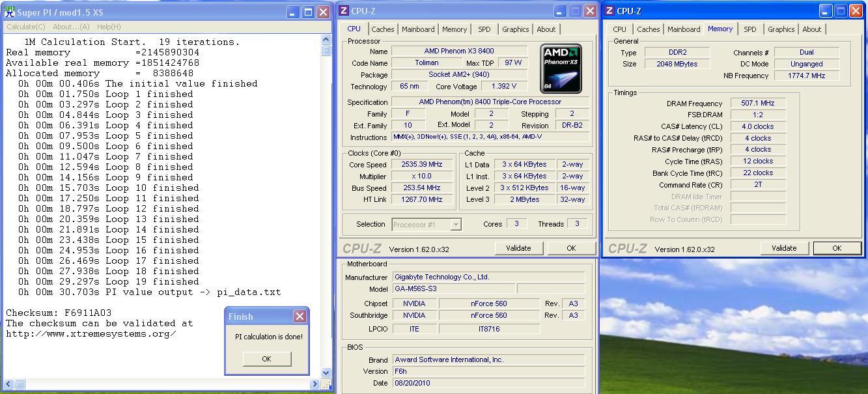The height and width of the screenshot is (394, 868).
Task: Click the CAS# Latency value 4.0 clocks
Action: [758, 127]
